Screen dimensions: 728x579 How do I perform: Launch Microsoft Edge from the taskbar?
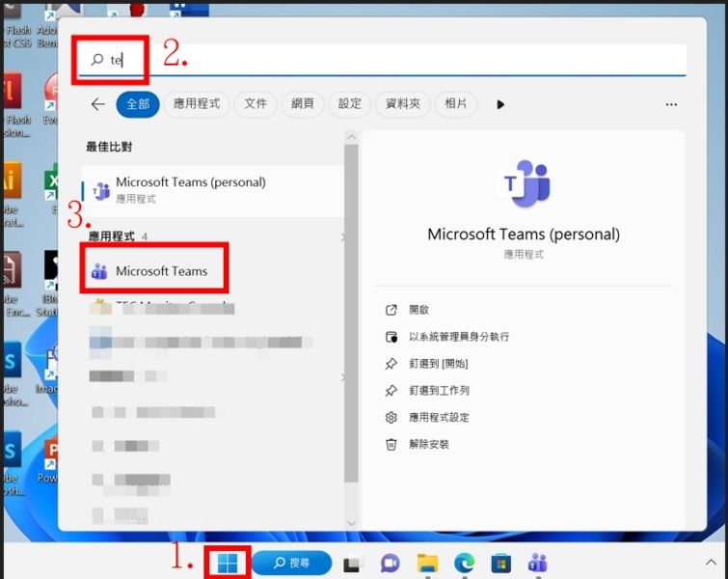click(464, 564)
